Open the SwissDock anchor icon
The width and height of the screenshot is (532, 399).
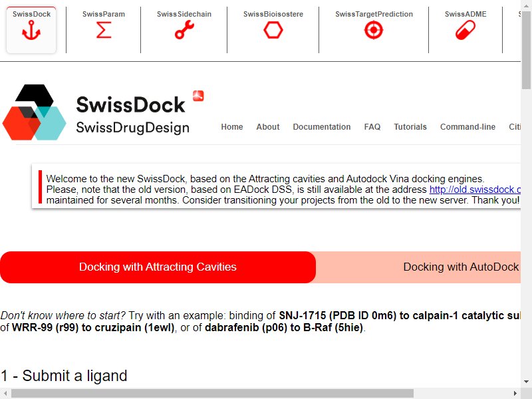[31, 30]
